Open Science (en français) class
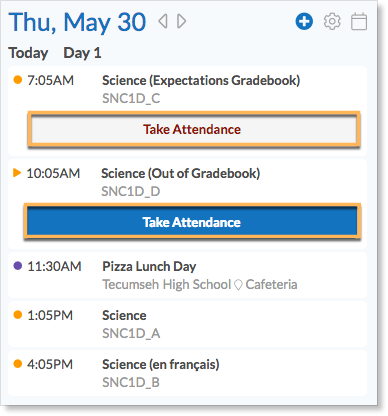 (x=161, y=364)
